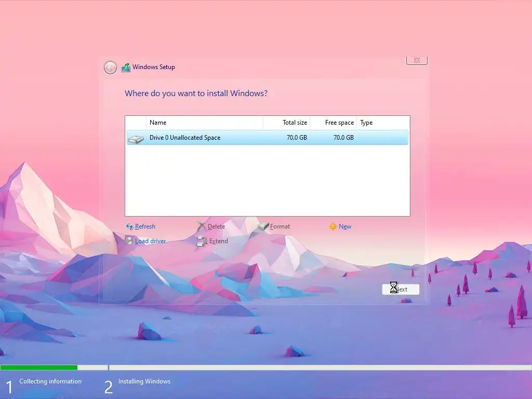Click the 70.0 GB total size cell
The width and height of the screenshot is (532, 399).
point(297,137)
